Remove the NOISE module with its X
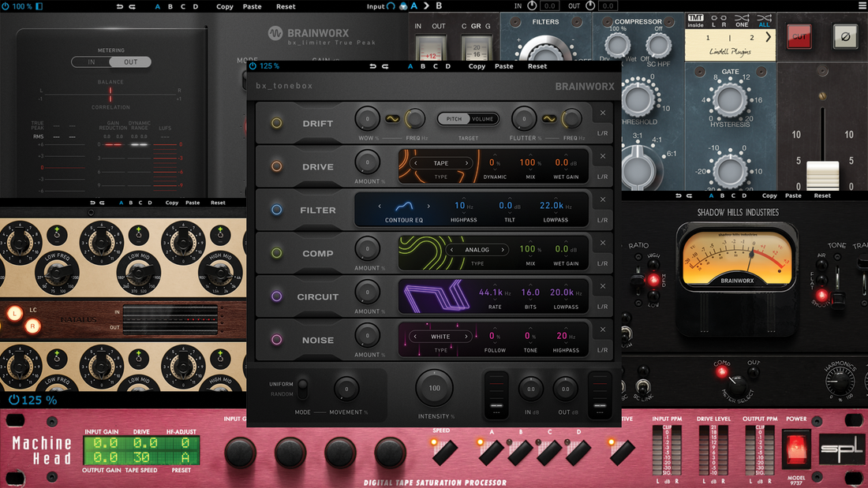868x488 pixels. coord(602,329)
